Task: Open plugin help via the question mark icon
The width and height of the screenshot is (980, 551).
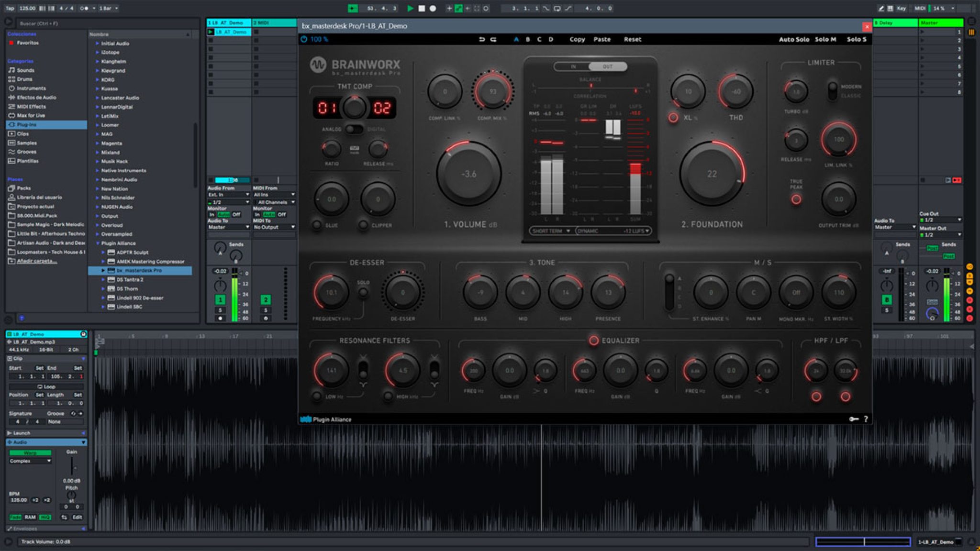Action: [x=866, y=419]
